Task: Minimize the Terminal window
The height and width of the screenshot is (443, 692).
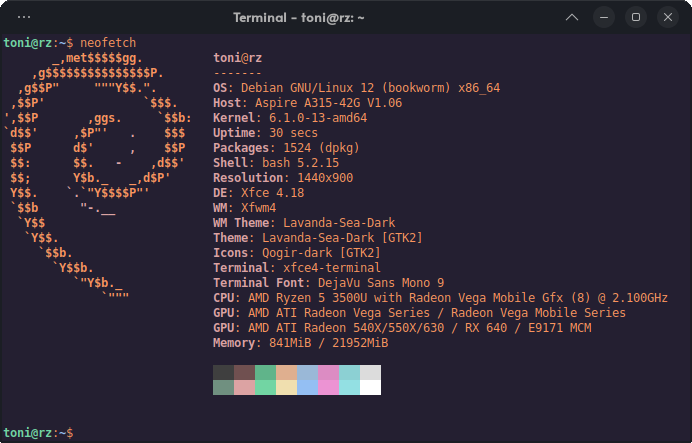Action: [604, 17]
